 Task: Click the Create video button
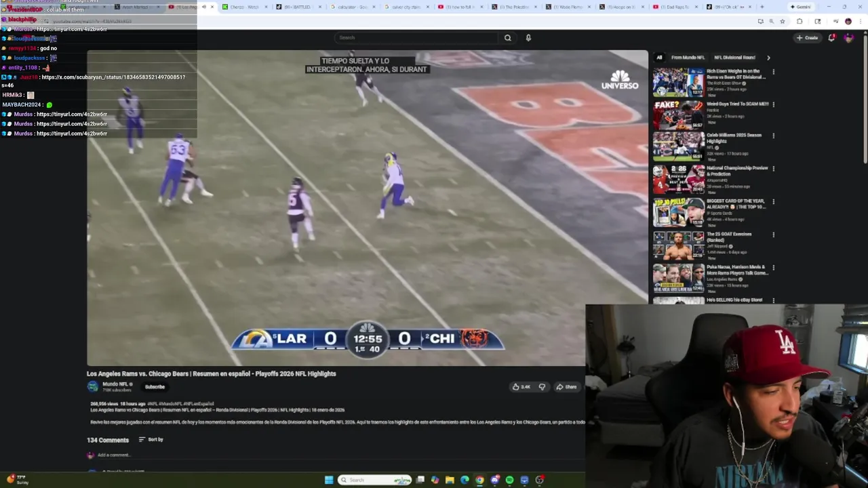(807, 38)
